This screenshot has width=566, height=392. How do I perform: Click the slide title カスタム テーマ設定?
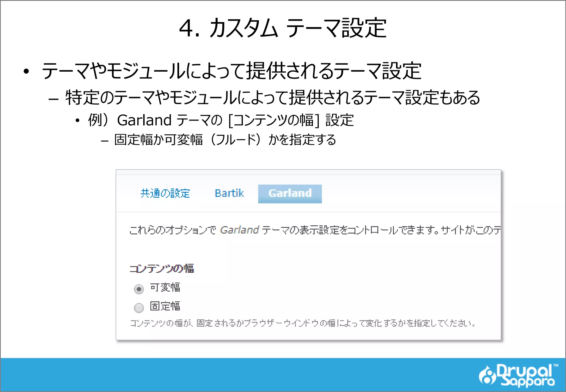pyautogui.click(x=283, y=28)
